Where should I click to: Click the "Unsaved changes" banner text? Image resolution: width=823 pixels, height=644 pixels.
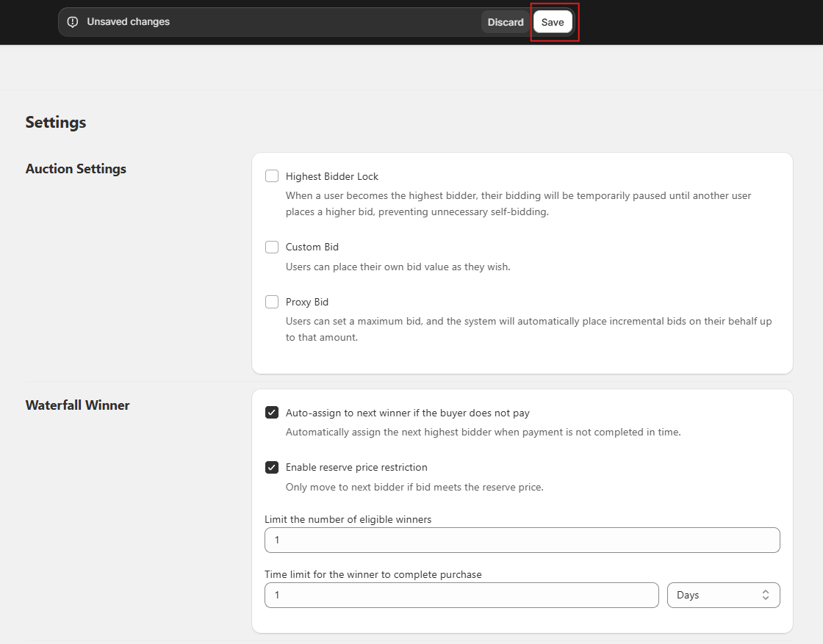point(129,22)
